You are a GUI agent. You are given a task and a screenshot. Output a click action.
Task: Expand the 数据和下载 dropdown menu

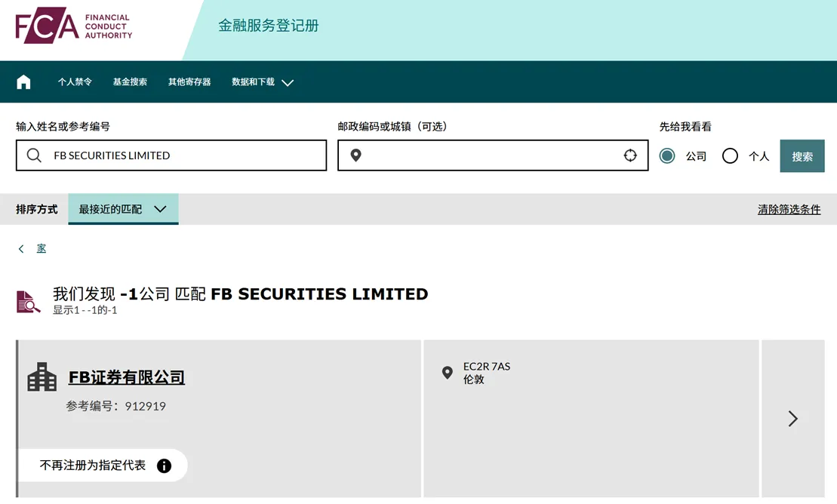pyautogui.click(x=263, y=82)
